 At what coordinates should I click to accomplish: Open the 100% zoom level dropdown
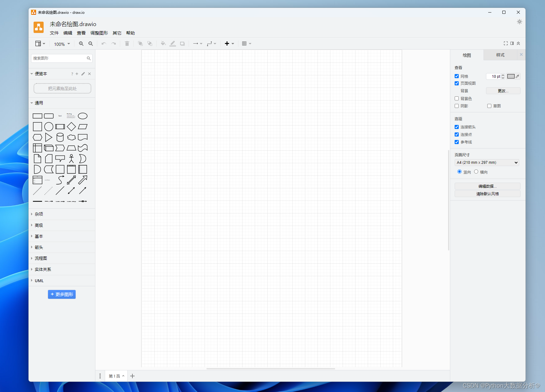(62, 44)
